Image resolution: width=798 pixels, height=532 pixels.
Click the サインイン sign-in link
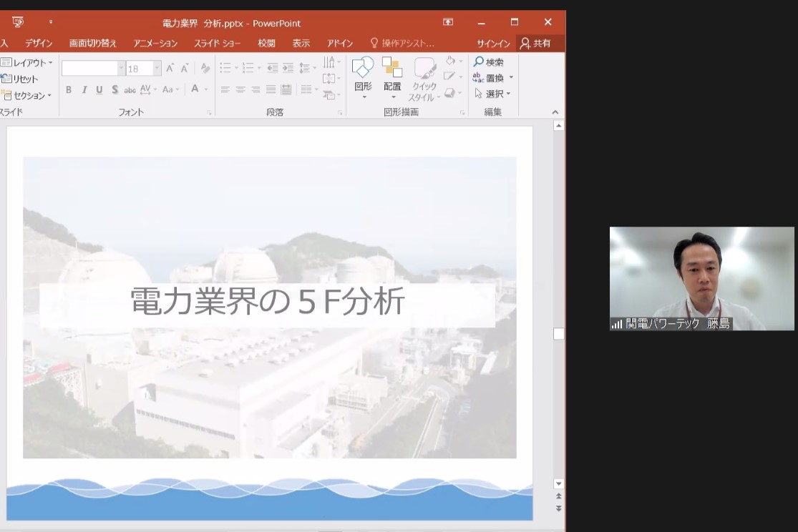pyautogui.click(x=493, y=44)
